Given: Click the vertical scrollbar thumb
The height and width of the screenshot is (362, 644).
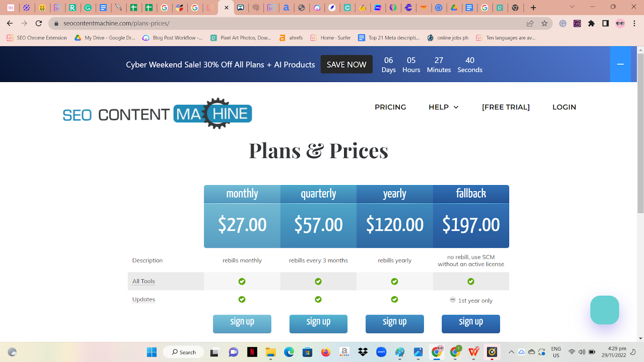Looking at the screenshot, I should (x=640, y=133).
